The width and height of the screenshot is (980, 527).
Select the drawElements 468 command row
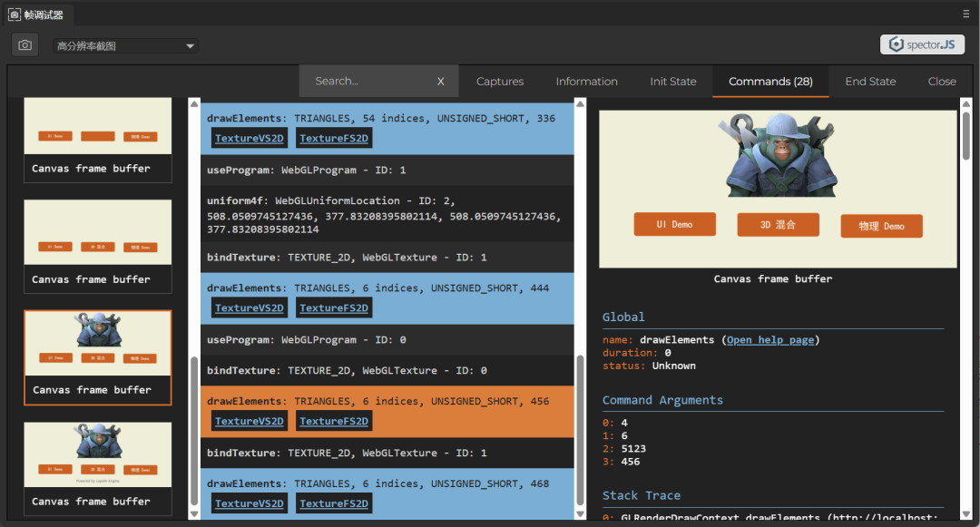coord(387,494)
